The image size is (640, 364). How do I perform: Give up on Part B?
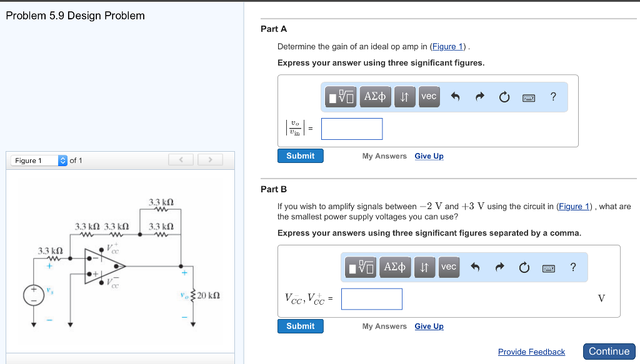point(429,327)
